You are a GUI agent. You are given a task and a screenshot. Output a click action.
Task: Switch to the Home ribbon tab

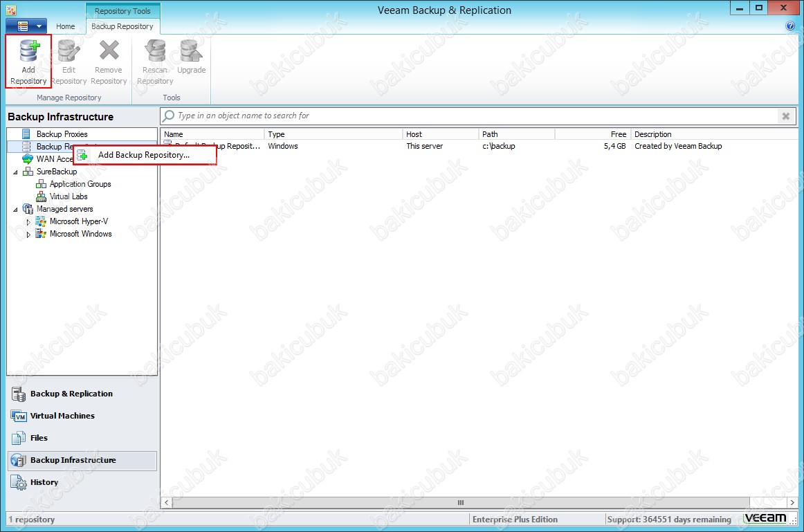(x=65, y=26)
